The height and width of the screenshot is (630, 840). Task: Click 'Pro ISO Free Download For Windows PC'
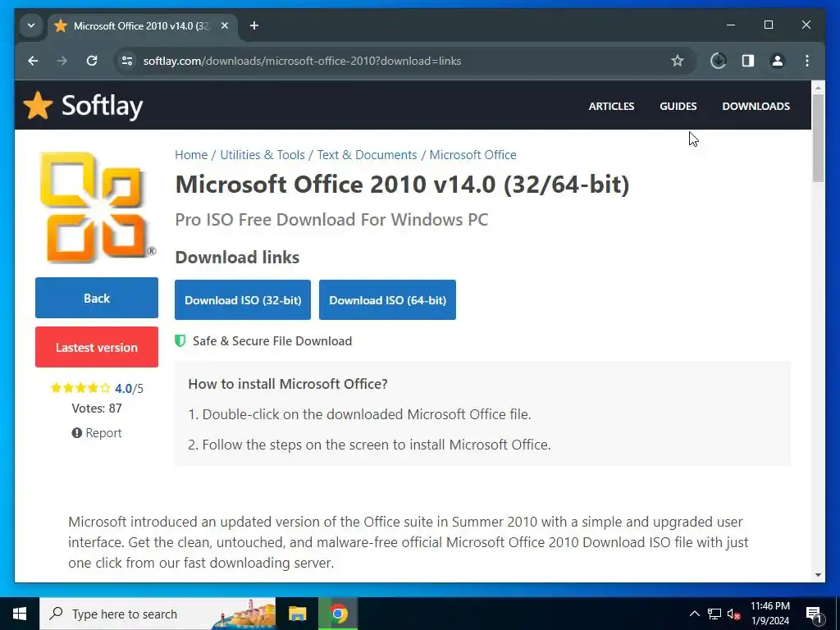[331, 220]
